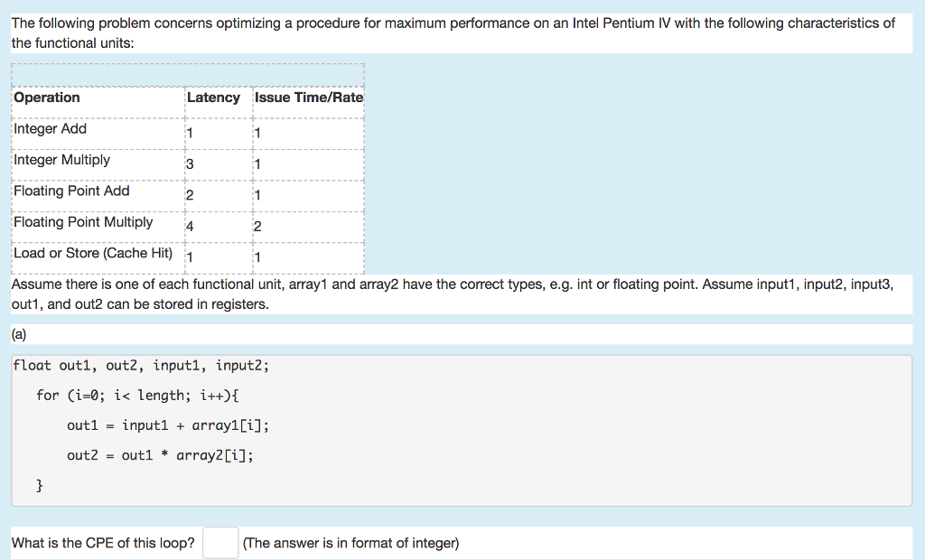Screen dimensions: 925x560
Task: Click the out2 assignment code line
Action: coord(160,455)
